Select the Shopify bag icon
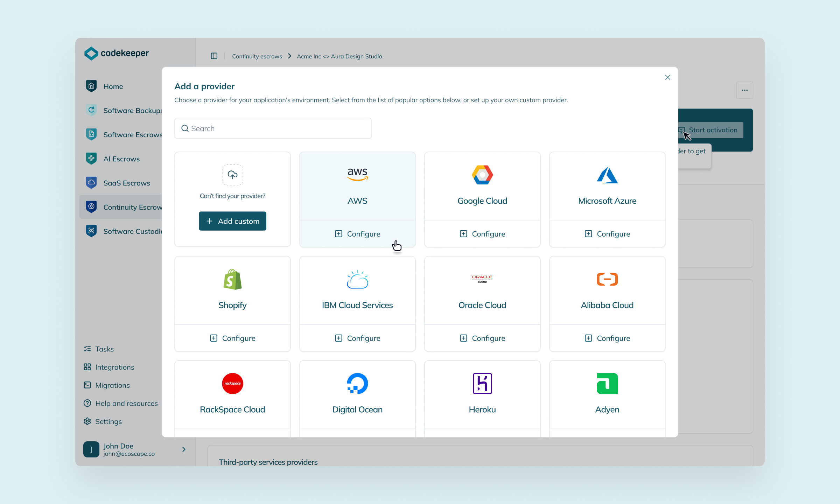 pos(232,279)
